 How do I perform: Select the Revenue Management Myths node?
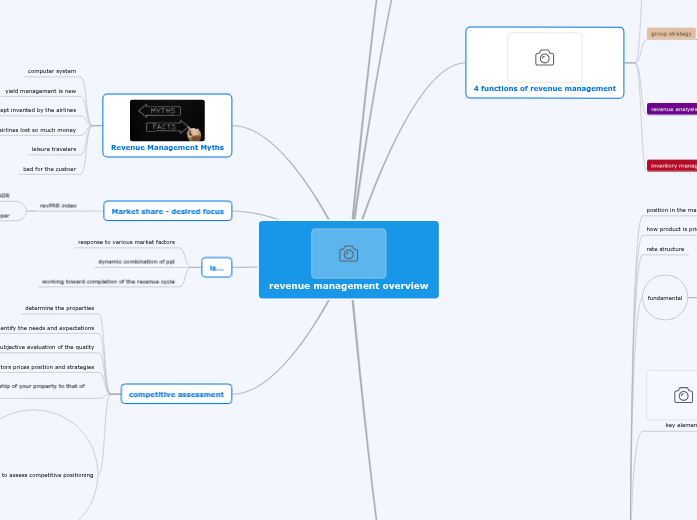(167, 147)
